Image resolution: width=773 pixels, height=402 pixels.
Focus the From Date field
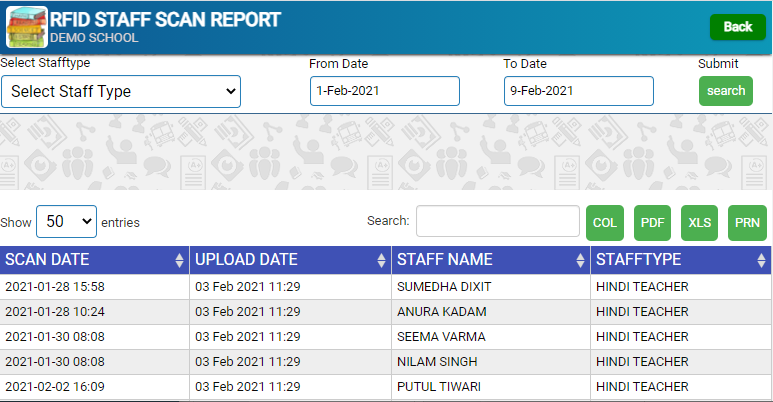pos(385,91)
